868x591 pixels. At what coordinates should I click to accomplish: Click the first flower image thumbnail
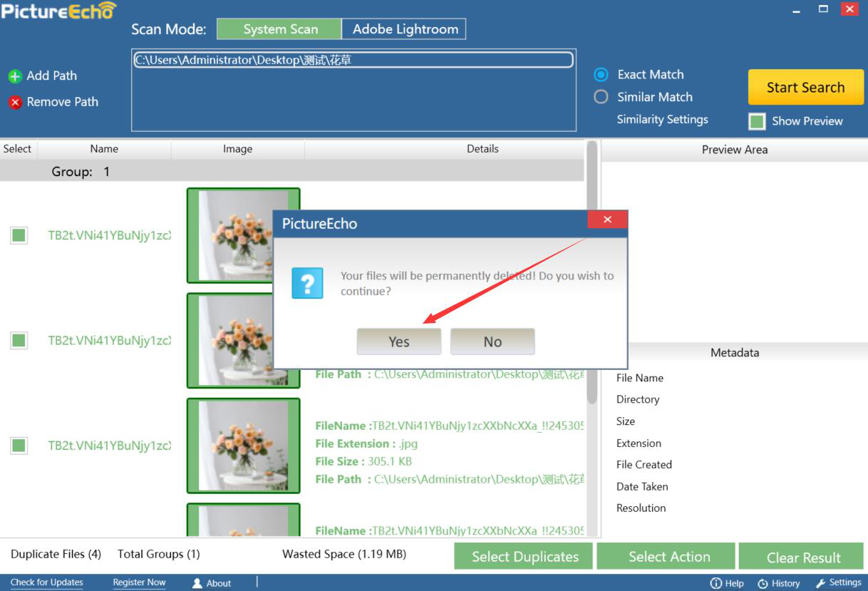[x=243, y=235]
